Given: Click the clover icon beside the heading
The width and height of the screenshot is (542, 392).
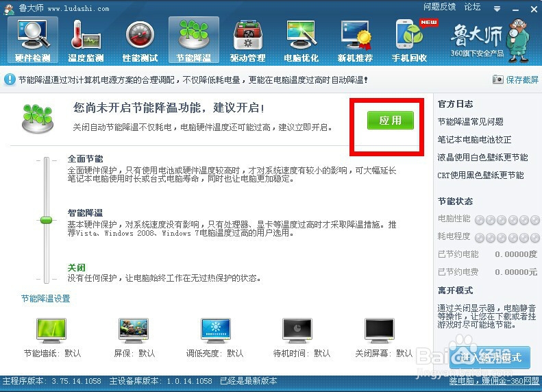Looking at the screenshot, I should [x=37, y=119].
